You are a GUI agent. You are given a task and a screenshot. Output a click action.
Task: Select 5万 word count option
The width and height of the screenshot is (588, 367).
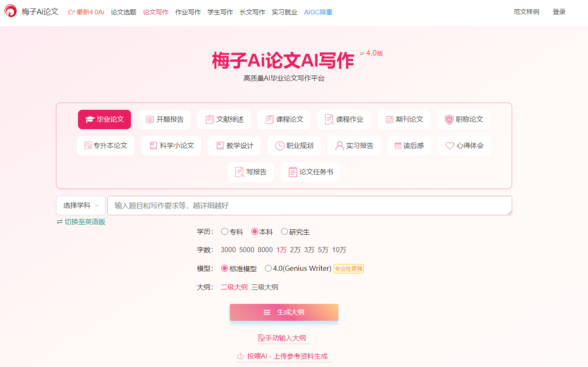tap(323, 250)
